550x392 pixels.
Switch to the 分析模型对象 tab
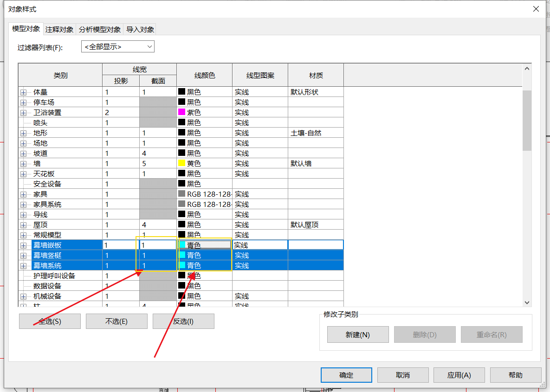point(100,29)
